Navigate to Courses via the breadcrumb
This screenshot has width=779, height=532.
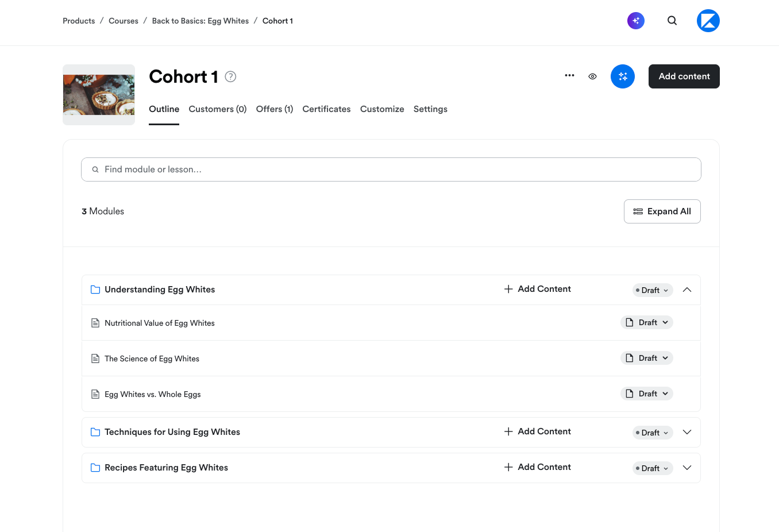pyautogui.click(x=123, y=21)
